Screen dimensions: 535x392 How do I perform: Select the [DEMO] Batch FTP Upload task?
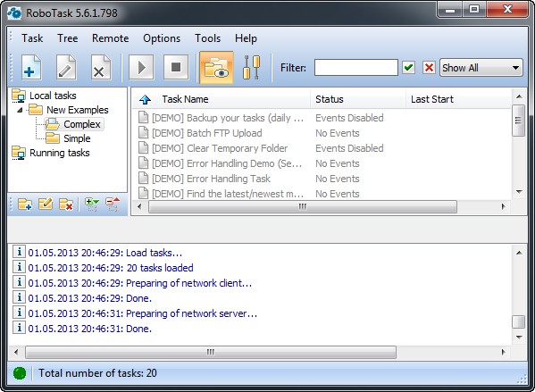(207, 133)
